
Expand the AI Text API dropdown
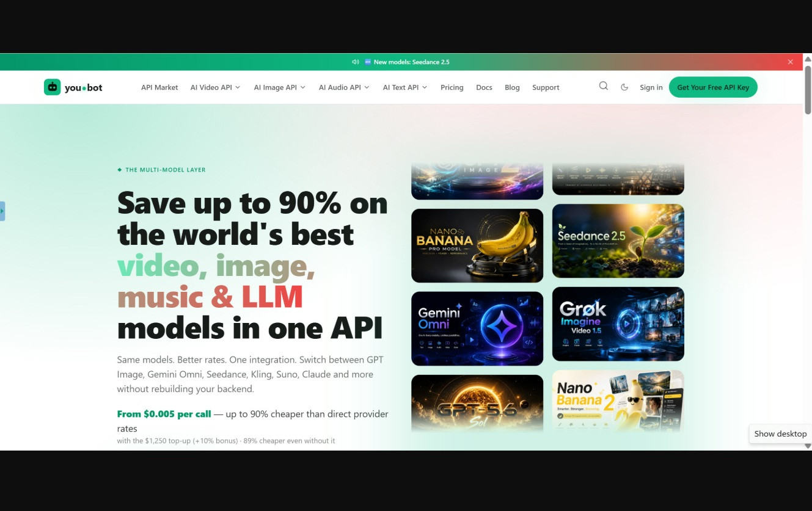(405, 87)
